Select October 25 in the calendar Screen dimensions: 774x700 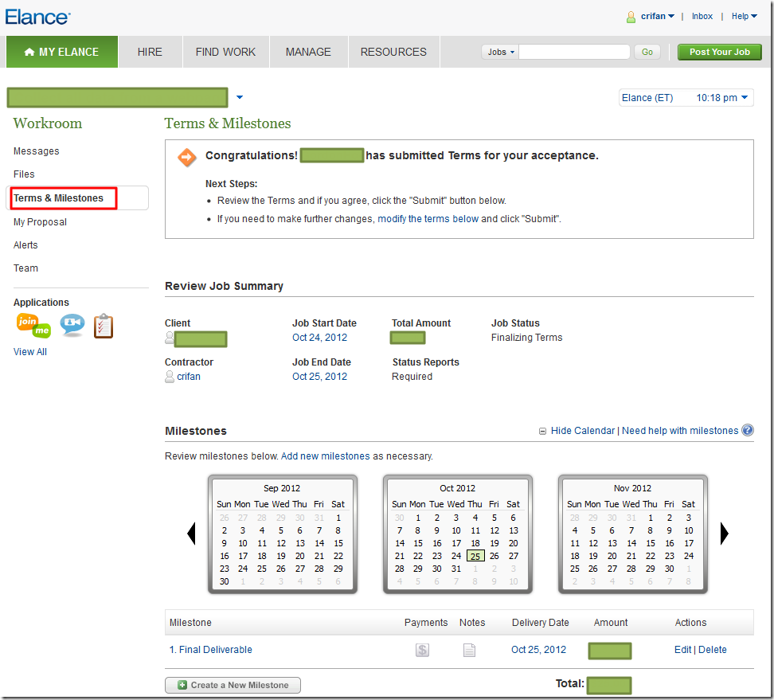[x=475, y=556]
